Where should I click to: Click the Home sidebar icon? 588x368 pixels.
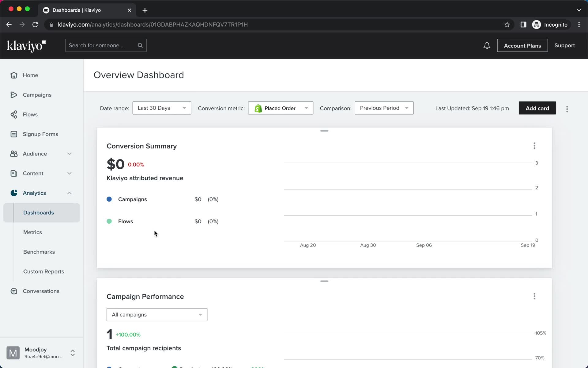pyautogui.click(x=14, y=75)
